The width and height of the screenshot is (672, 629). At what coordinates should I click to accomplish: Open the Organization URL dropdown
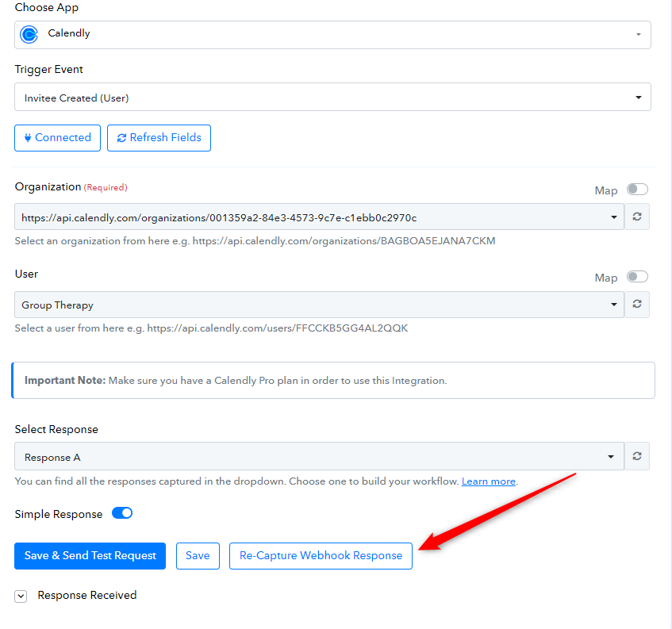319,217
